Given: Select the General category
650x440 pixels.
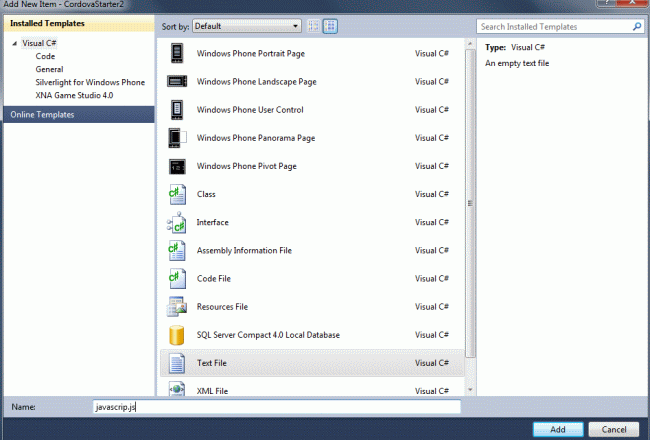Looking at the screenshot, I should [49, 69].
